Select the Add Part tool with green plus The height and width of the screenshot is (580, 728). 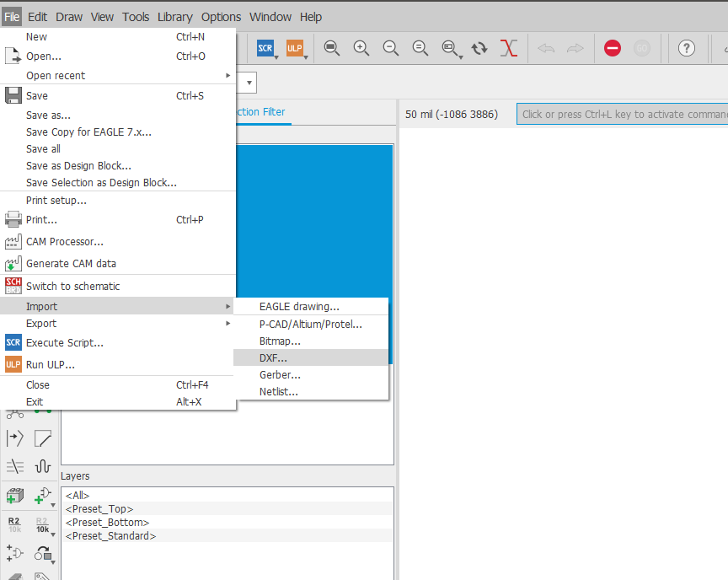tap(13, 495)
